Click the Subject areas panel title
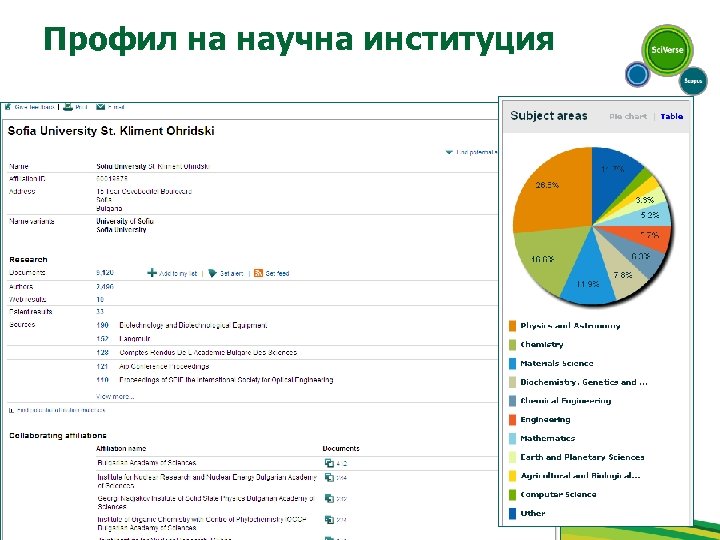This screenshot has width=720, height=540. tap(549, 116)
